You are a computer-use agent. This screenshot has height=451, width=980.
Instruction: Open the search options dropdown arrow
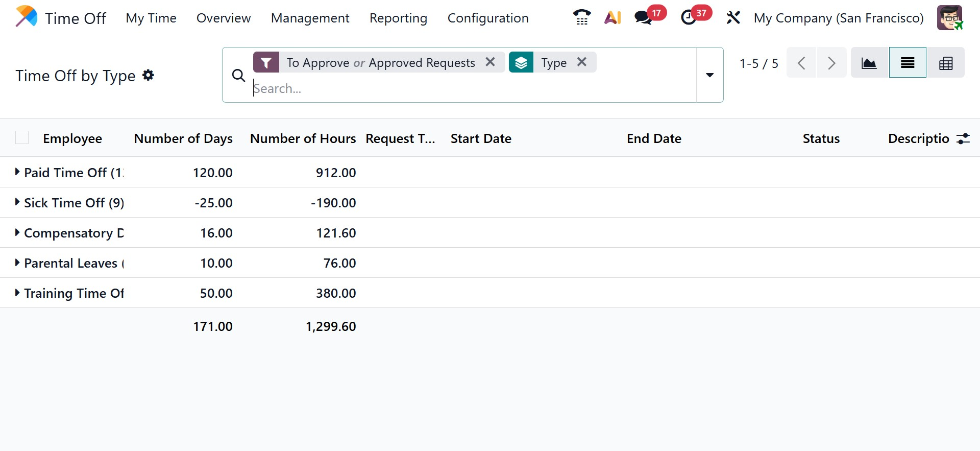[709, 75]
